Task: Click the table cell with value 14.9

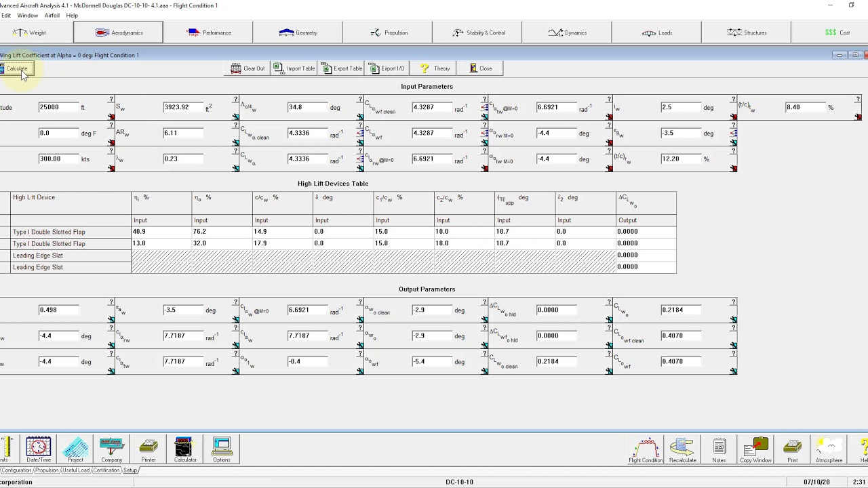Action: click(x=282, y=232)
